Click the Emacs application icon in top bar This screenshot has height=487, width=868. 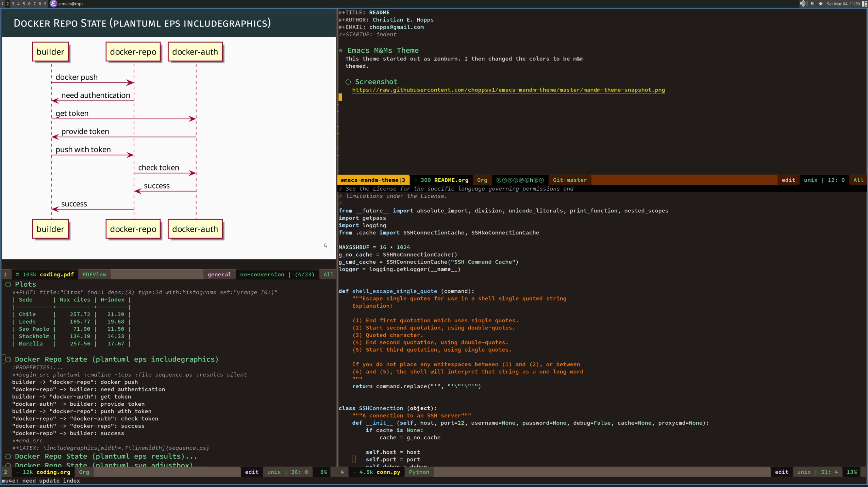point(53,4)
